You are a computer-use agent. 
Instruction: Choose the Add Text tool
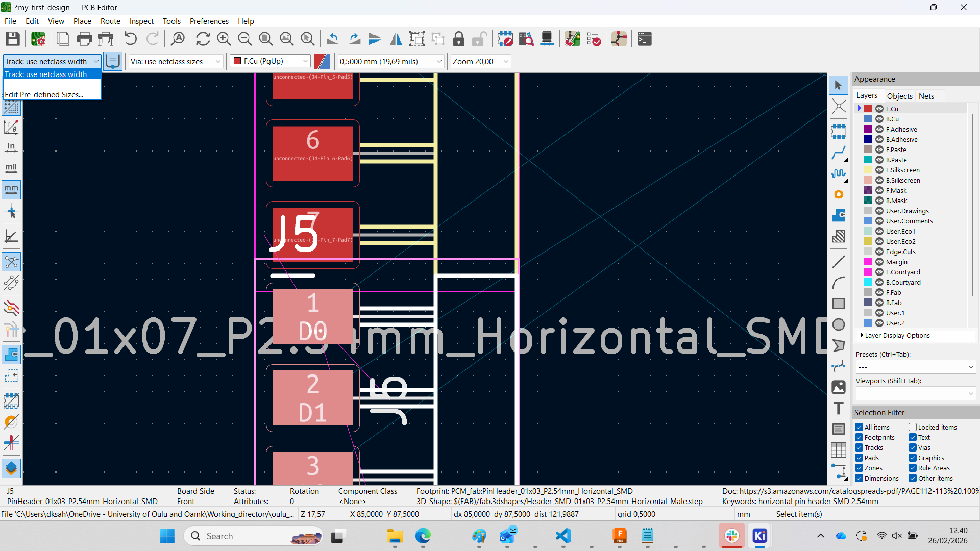(x=839, y=408)
